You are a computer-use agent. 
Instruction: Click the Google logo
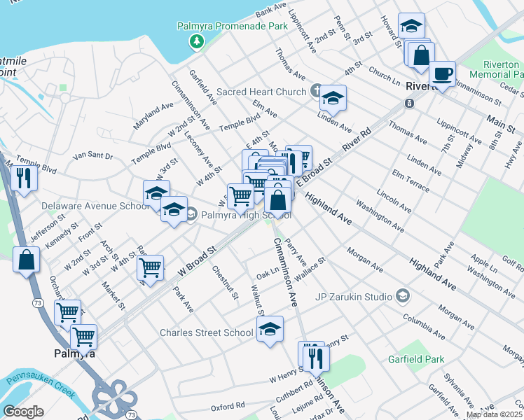click(x=23, y=412)
